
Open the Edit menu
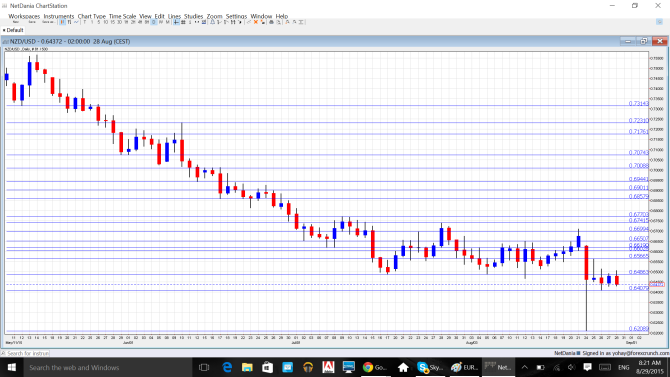[x=159, y=16]
